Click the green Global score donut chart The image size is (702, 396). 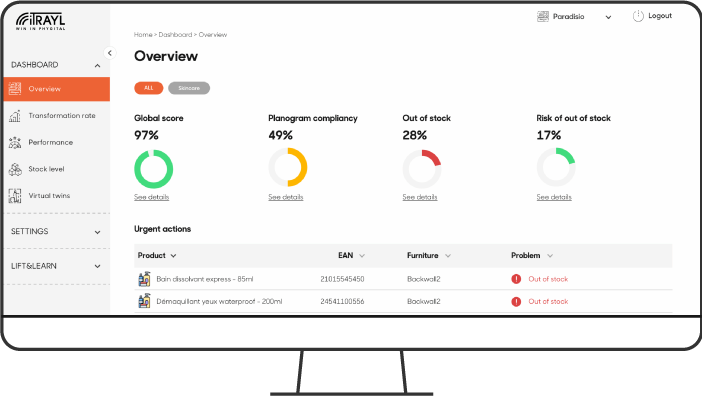click(x=154, y=169)
